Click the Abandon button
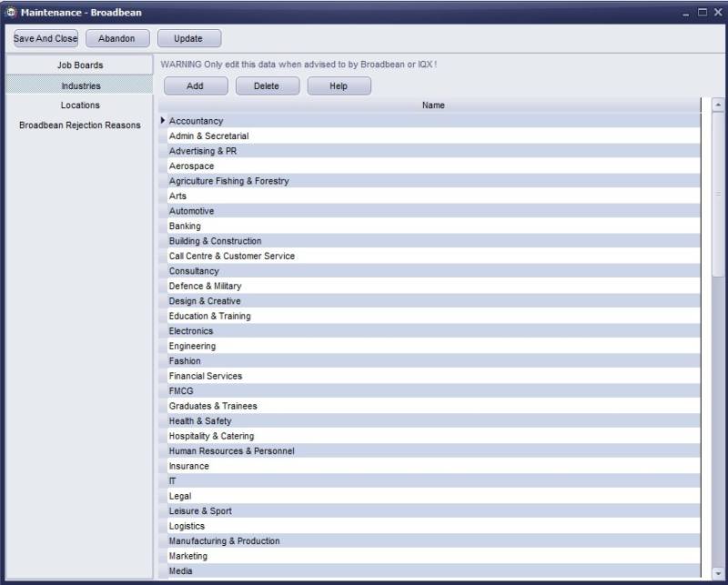 point(117,38)
